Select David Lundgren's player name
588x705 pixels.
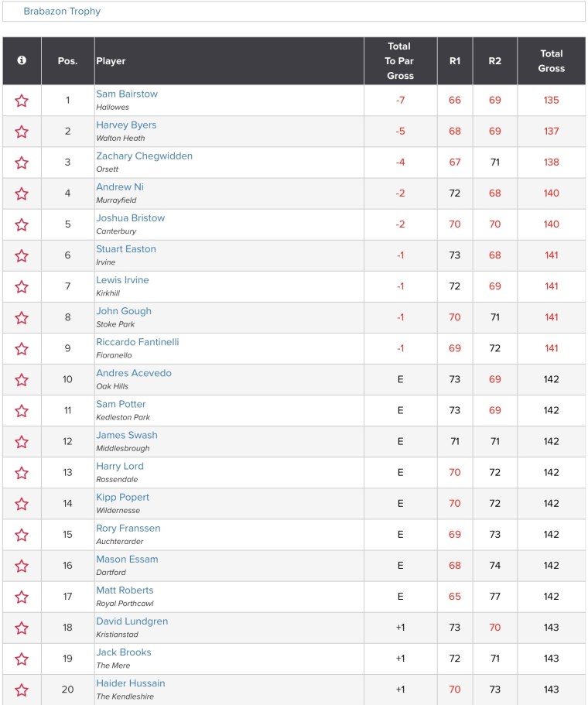(x=132, y=621)
